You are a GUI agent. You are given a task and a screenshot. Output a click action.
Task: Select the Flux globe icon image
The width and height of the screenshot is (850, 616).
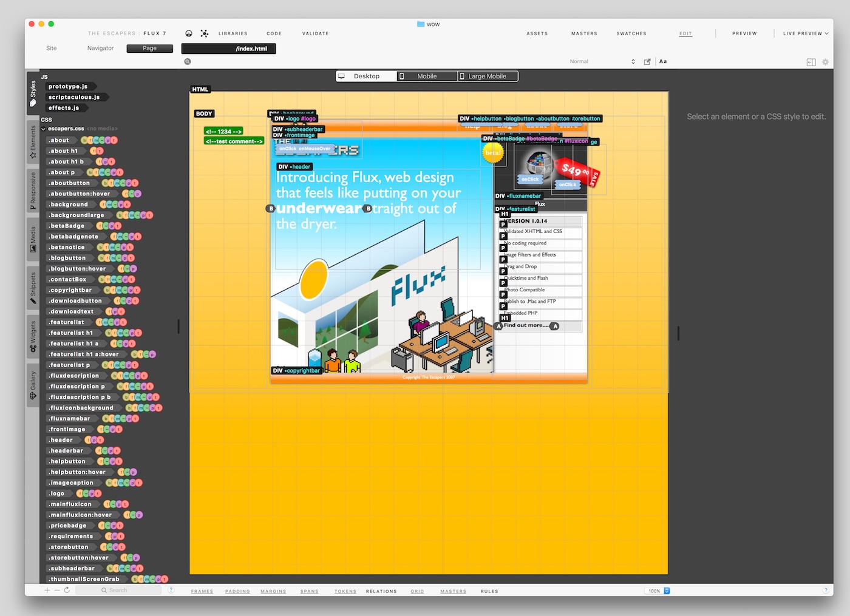point(539,164)
